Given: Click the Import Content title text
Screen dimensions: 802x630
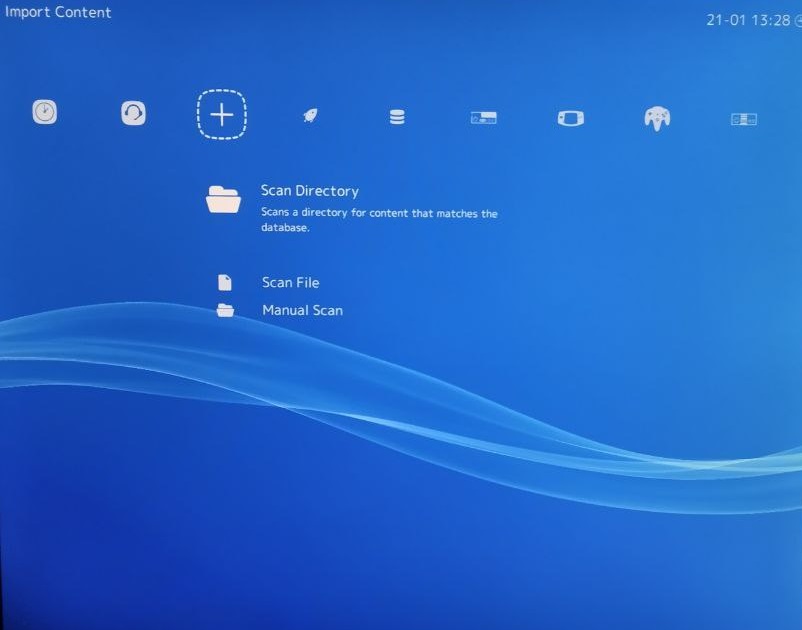Looking at the screenshot, I should [58, 12].
